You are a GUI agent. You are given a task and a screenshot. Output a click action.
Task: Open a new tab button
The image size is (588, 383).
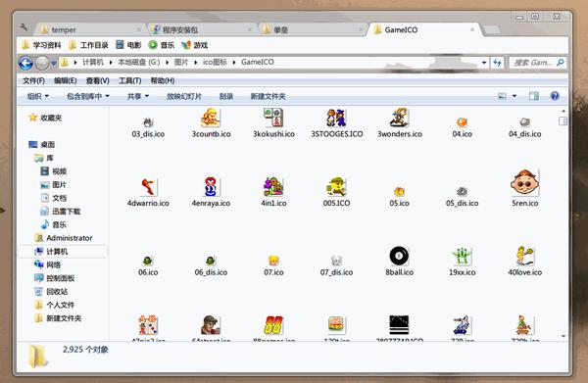[x=491, y=30]
